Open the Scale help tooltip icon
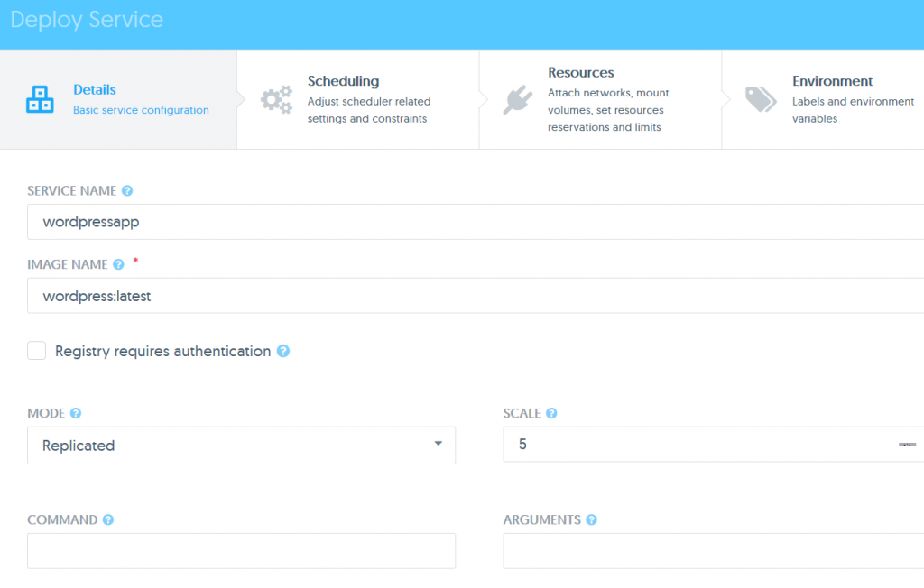This screenshot has width=924, height=588. [x=551, y=413]
